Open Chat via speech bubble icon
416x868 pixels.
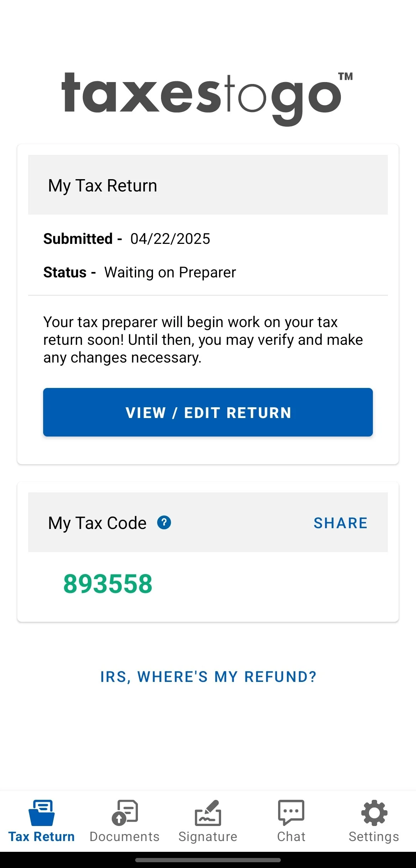[x=291, y=813]
